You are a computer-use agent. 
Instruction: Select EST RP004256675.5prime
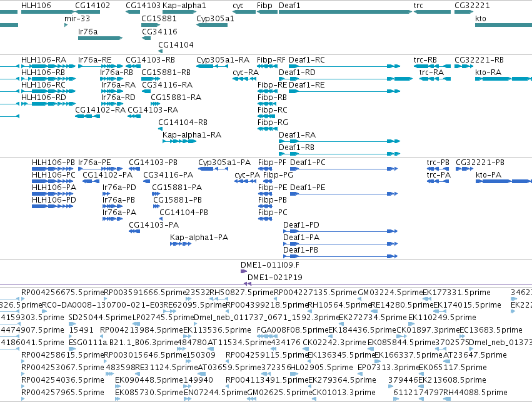click(x=23, y=299)
